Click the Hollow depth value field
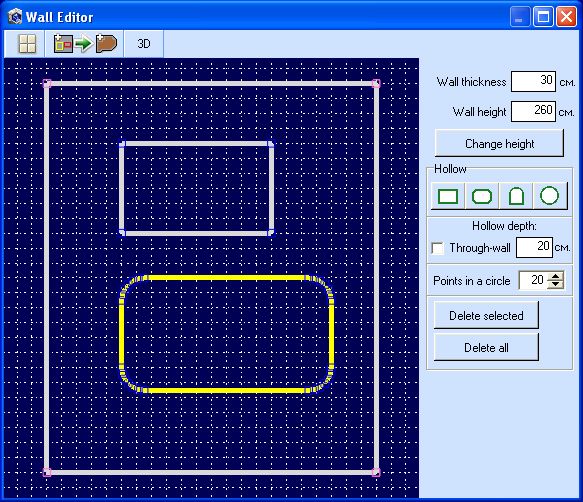 point(534,247)
